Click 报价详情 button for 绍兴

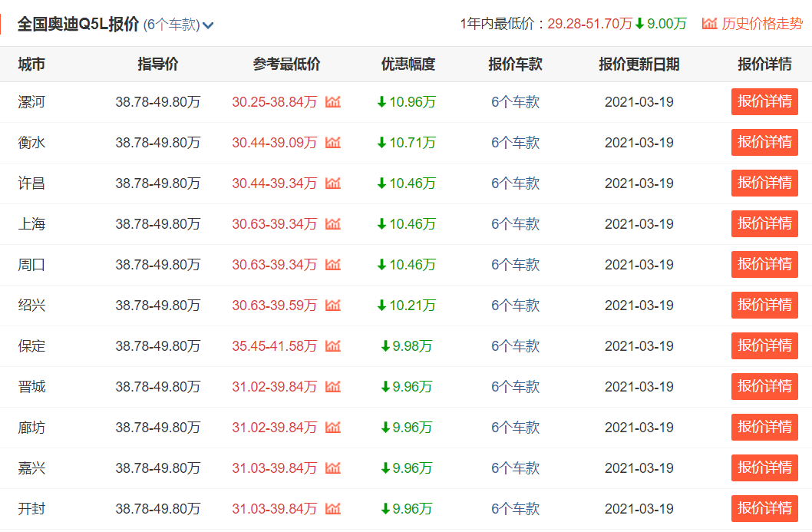pyautogui.click(x=764, y=305)
